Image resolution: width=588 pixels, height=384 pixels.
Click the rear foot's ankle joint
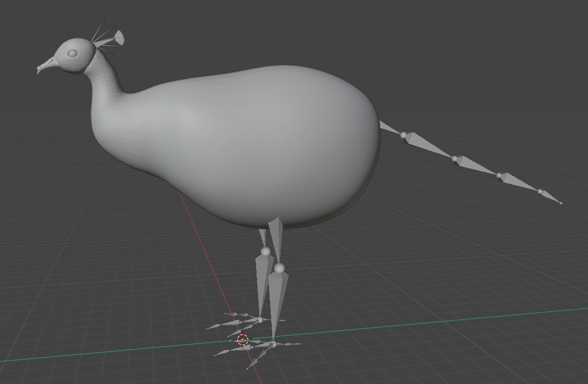click(260, 320)
